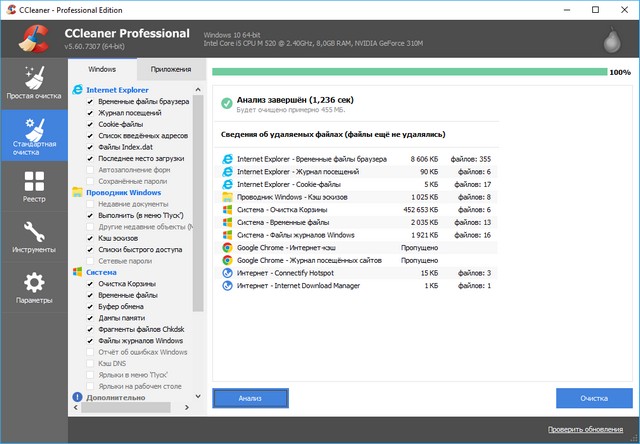
Task: Click the Проводник Windows folder icon in results
Action: tap(228, 197)
